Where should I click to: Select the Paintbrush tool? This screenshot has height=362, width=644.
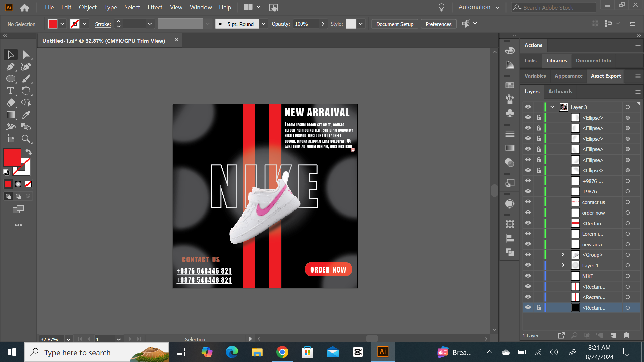point(26,79)
